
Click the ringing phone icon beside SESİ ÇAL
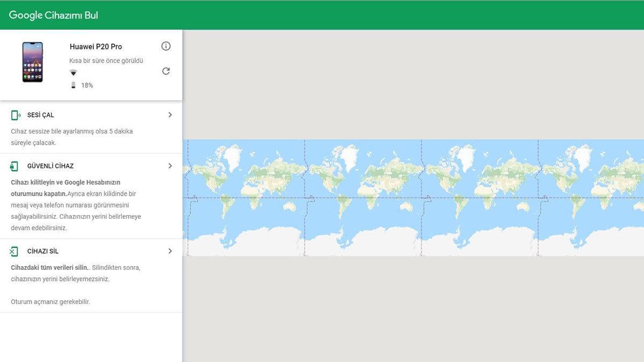(16, 115)
